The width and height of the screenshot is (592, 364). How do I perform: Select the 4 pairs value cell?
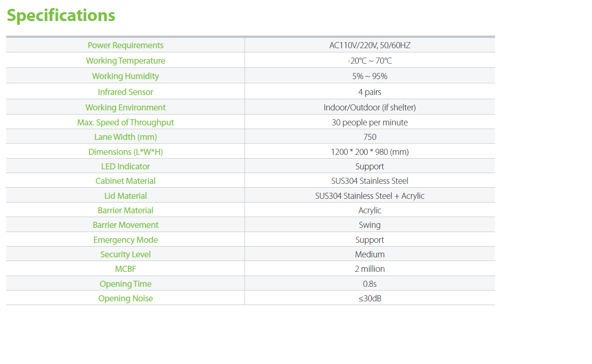tap(370, 92)
